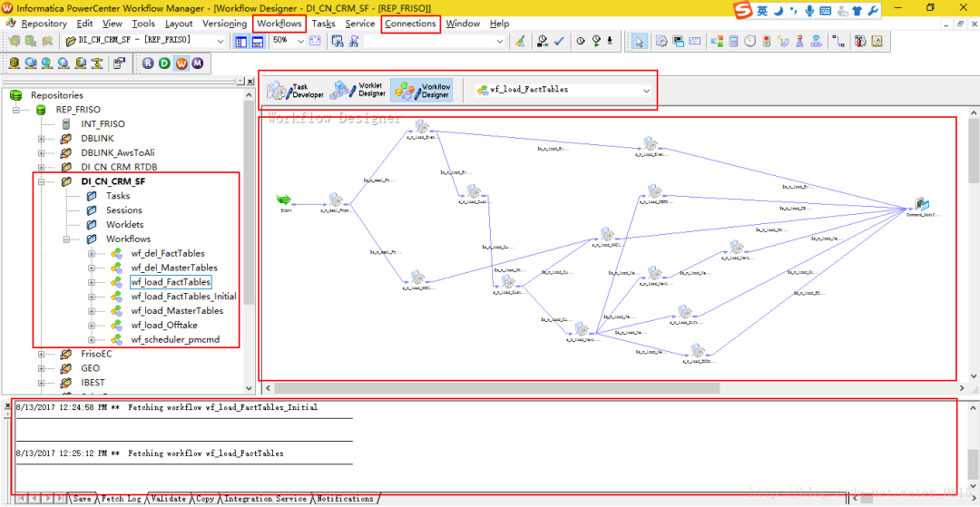Screen dimensions: 980x507
Task: Click the validate blue checkmark icon
Action: click(559, 41)
